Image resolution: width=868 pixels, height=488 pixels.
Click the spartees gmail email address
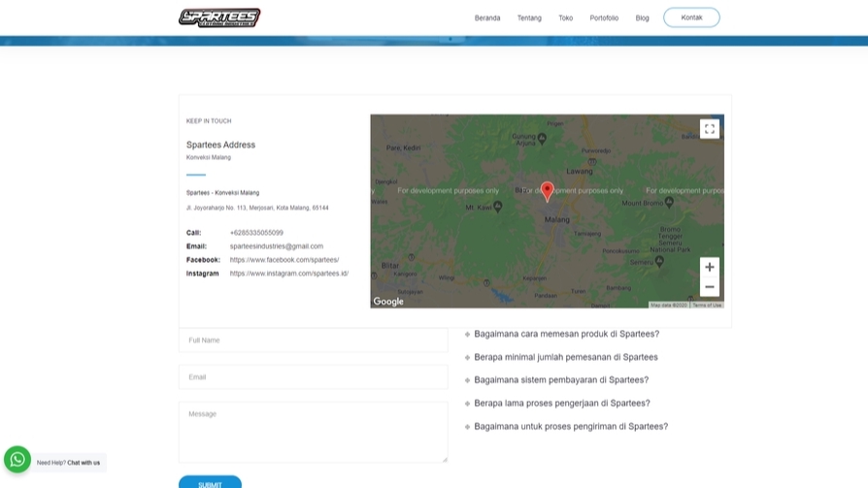click(277, 246)
